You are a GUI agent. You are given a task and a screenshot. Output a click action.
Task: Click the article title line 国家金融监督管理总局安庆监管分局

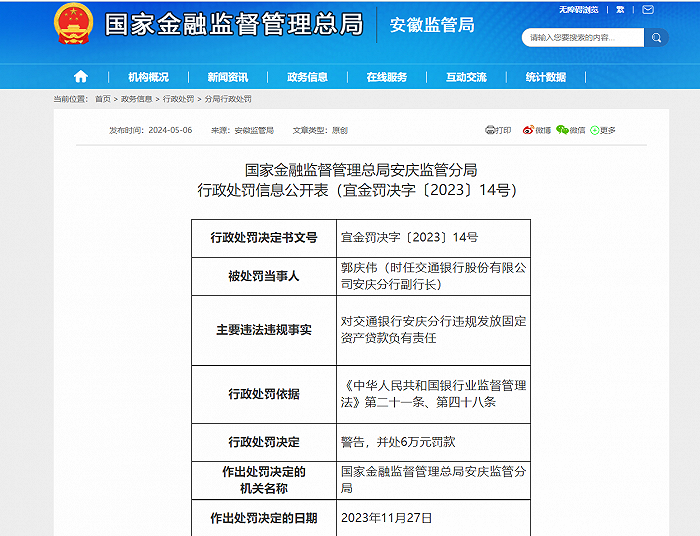361,170
